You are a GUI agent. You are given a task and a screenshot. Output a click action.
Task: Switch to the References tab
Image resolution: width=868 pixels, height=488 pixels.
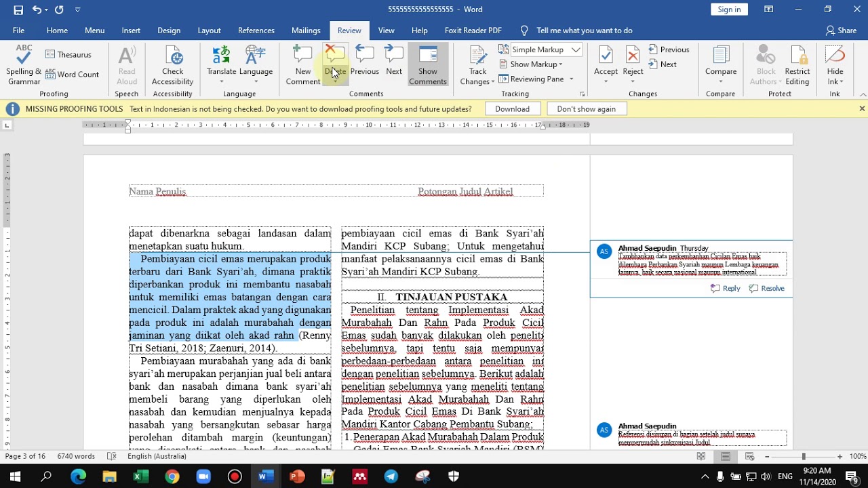tap(256, 30)
